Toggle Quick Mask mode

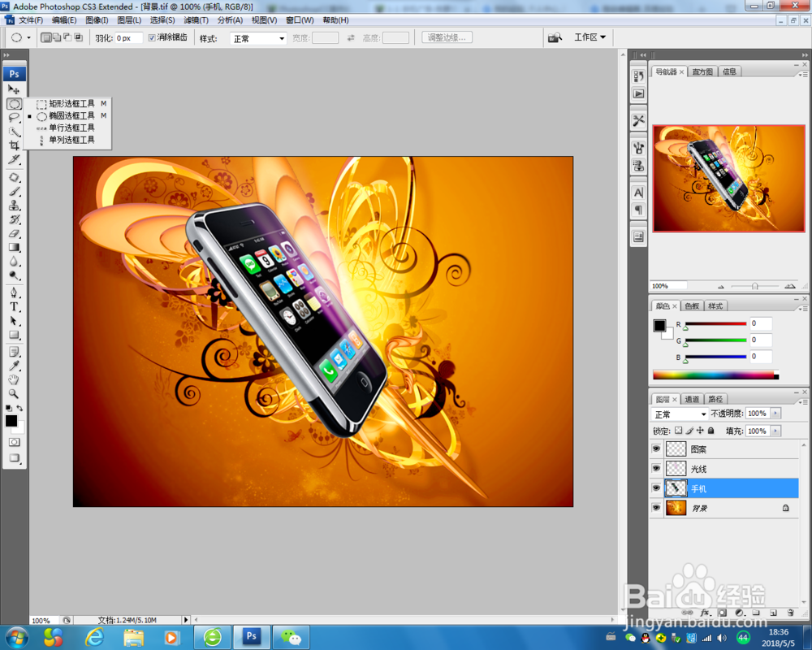point(14,442)
